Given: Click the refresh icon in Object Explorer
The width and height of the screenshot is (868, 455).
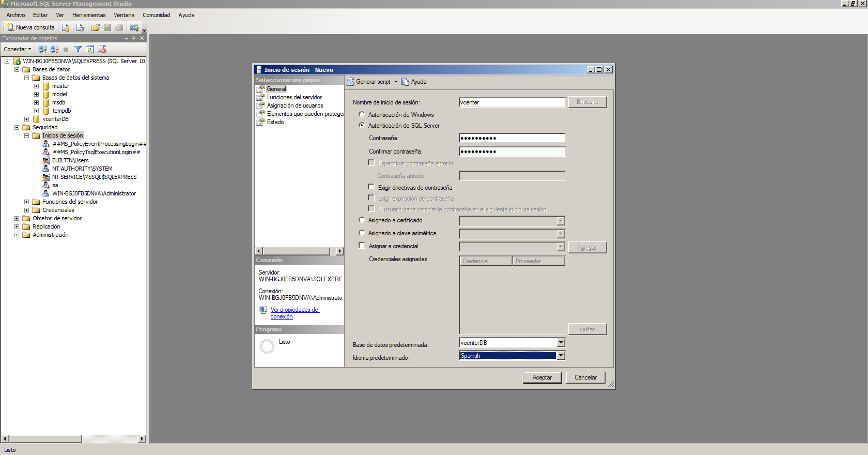Looking at the screenshot, I should [90, 50].
